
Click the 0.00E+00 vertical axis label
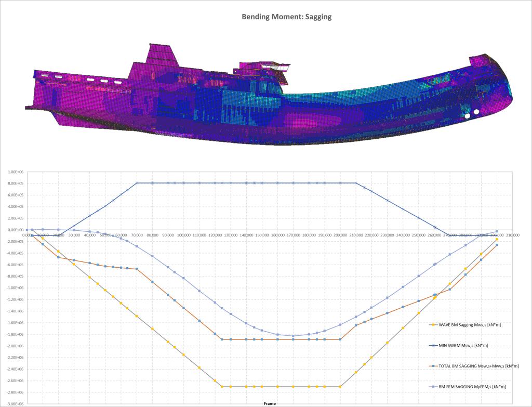(16, 230)
